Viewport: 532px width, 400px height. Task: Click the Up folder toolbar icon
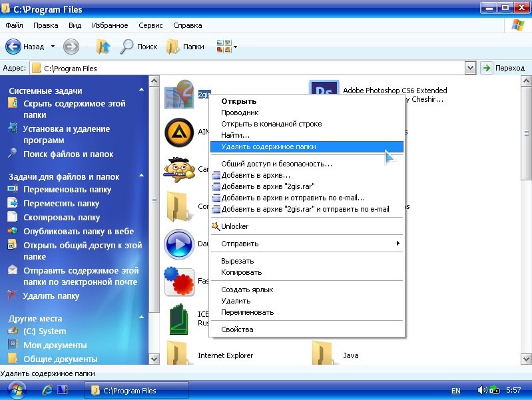pyautogui.click(x=103, y=47)
